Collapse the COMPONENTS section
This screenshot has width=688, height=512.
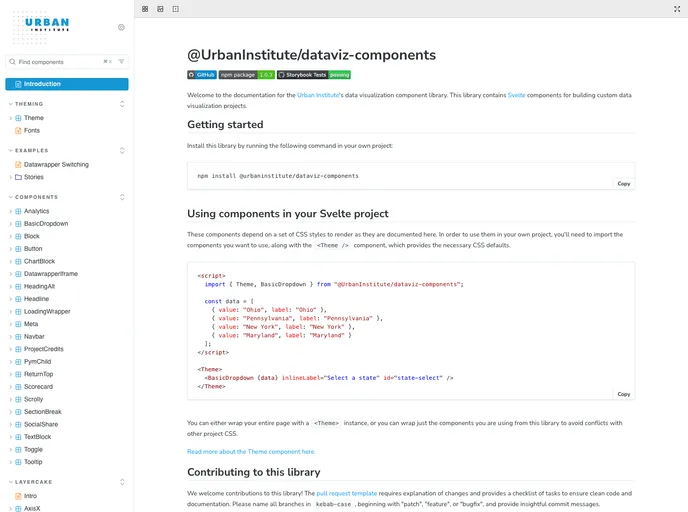pyautogui.click(x=36, y=197)
